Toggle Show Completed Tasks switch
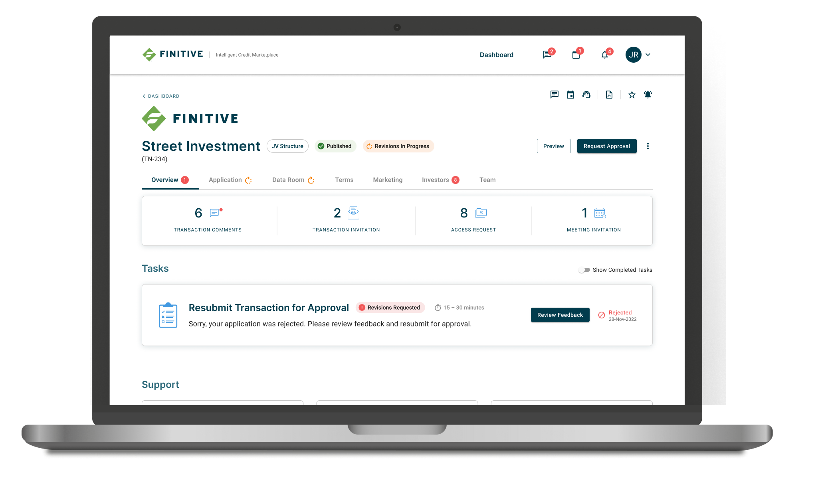This screenshot has height=504, width=814. tap(584, 270)
